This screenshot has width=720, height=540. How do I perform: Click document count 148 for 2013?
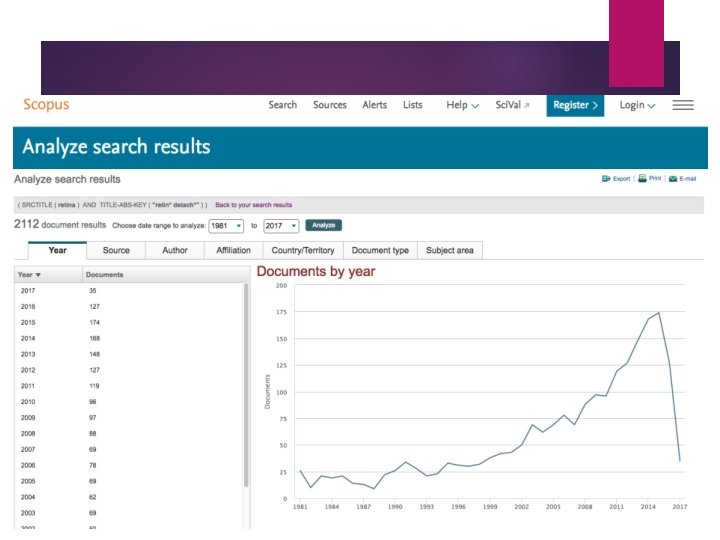(95, 354)
